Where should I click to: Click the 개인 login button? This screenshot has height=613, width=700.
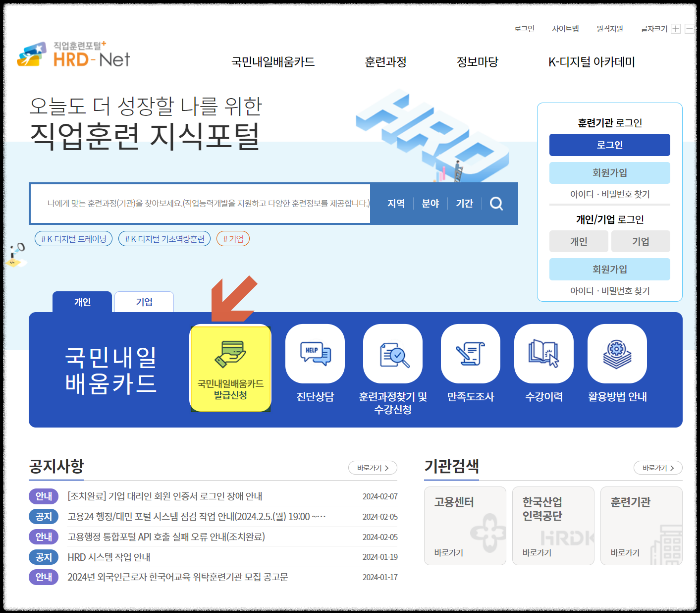[579, 241]
